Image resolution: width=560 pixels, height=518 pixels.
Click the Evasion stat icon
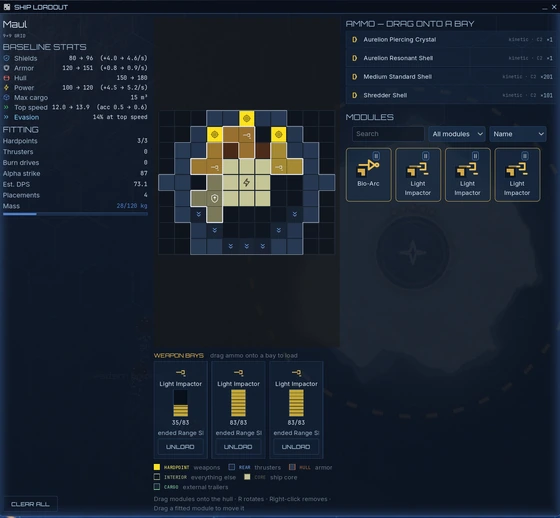pos(6,117)
